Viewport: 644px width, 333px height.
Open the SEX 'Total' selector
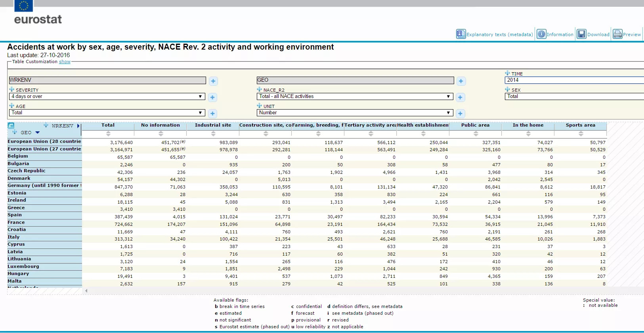point(574,96)
